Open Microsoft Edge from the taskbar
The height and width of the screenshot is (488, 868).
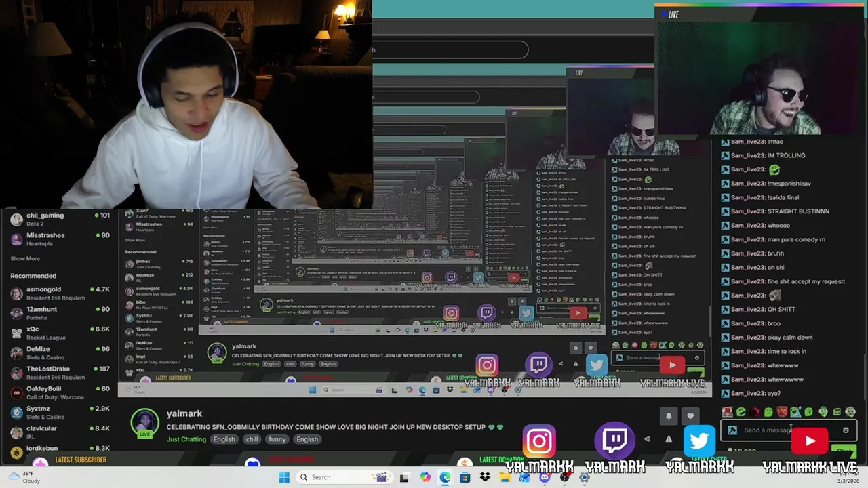coord(445,477)
